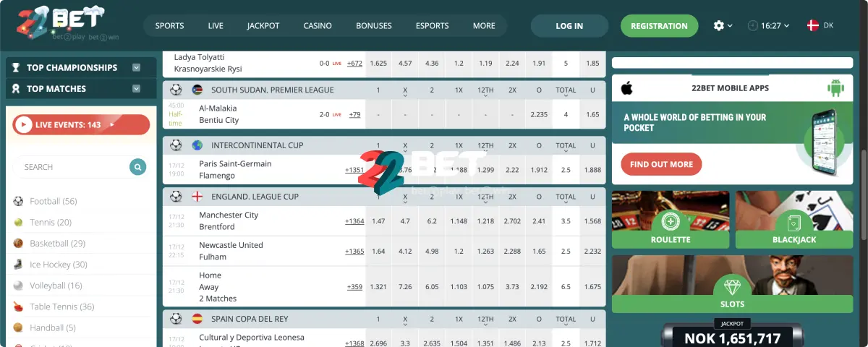Select odds 4.12 draw for Newcastle–Fulham
The image size is (868, 347).
point(405,252)
